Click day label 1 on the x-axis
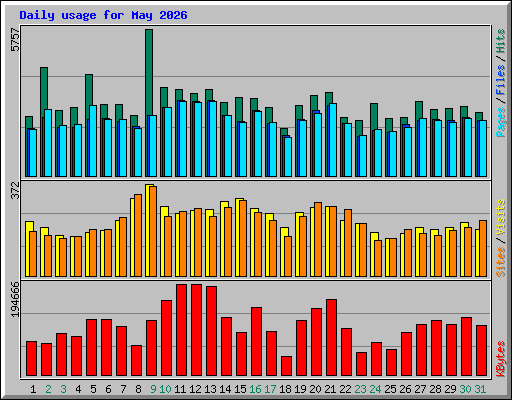This screenshot has height=400, width=512. coord(33,389)
